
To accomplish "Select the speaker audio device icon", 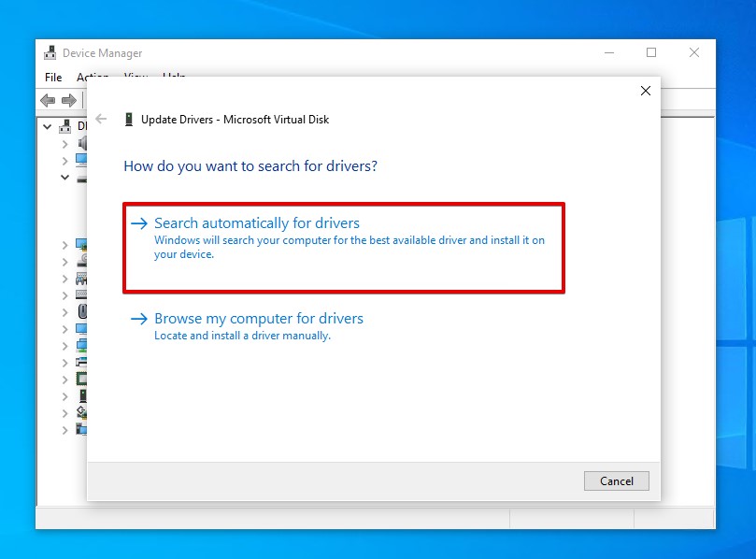I will coord(82,143).
